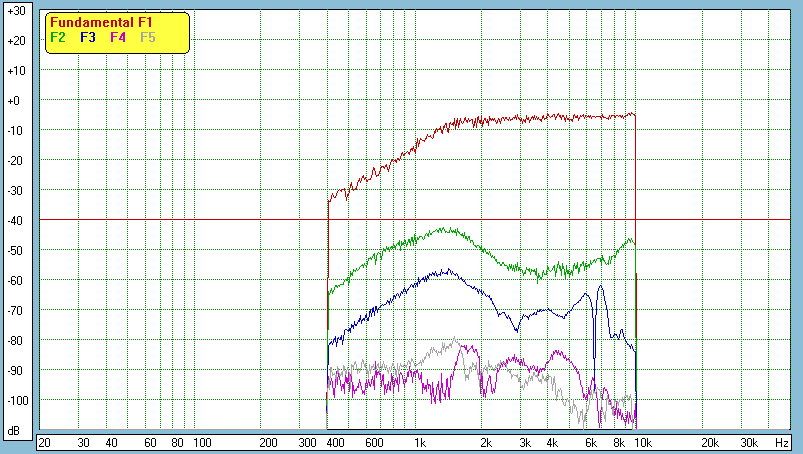Select the 100 frequency axis label
Image resolution: width=803 pixels, height=454 pixels.
pos(202,442)
